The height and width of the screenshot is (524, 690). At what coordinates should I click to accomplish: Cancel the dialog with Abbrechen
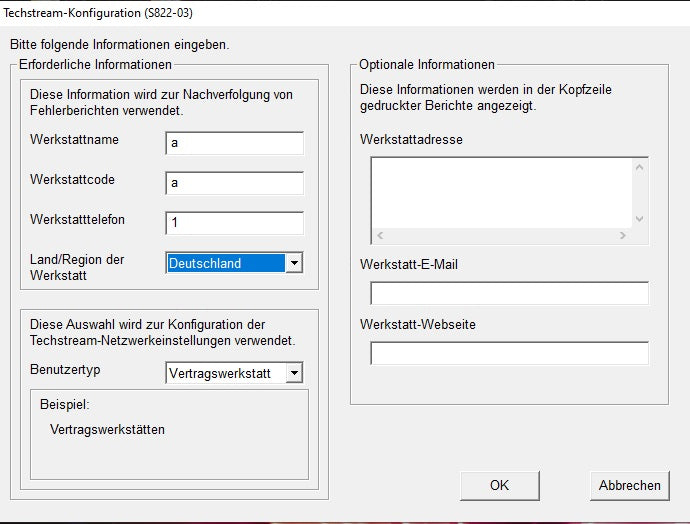coord(630,485)
